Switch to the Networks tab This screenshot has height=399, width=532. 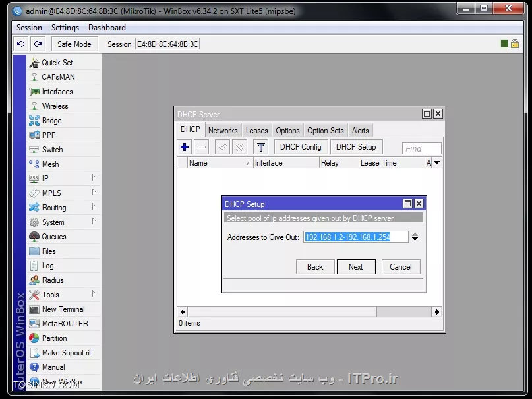coord(223,131)
